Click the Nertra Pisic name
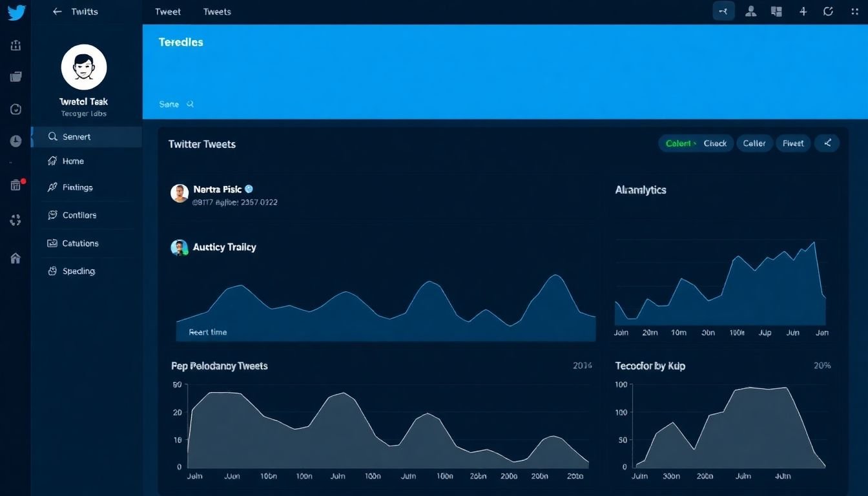Image resolution: width=868 pixels, height=496 pixels. 218,189
